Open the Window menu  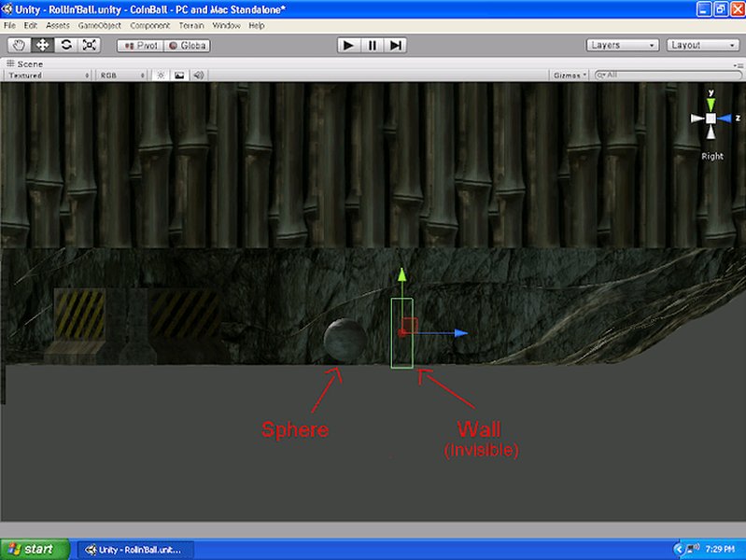tap(227, 26)
